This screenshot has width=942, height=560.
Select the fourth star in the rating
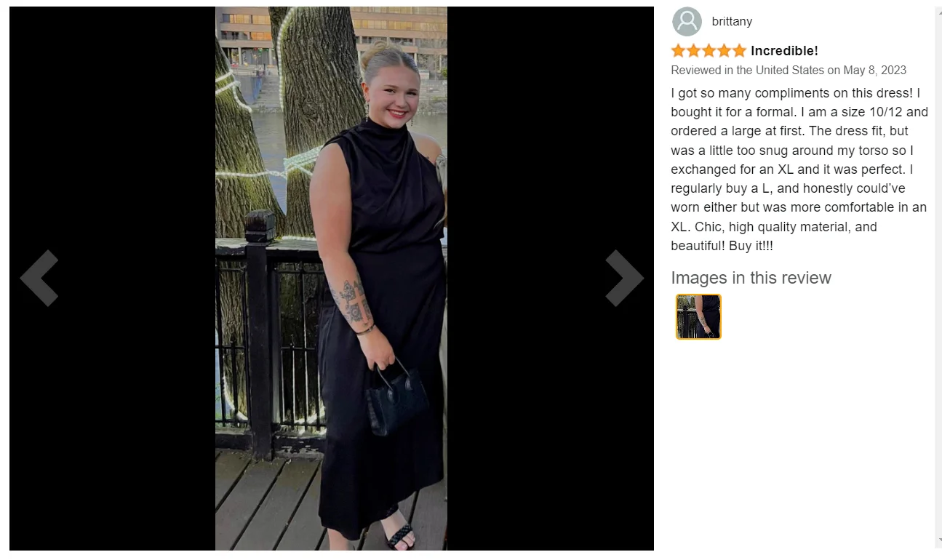[x=725, y=51]
